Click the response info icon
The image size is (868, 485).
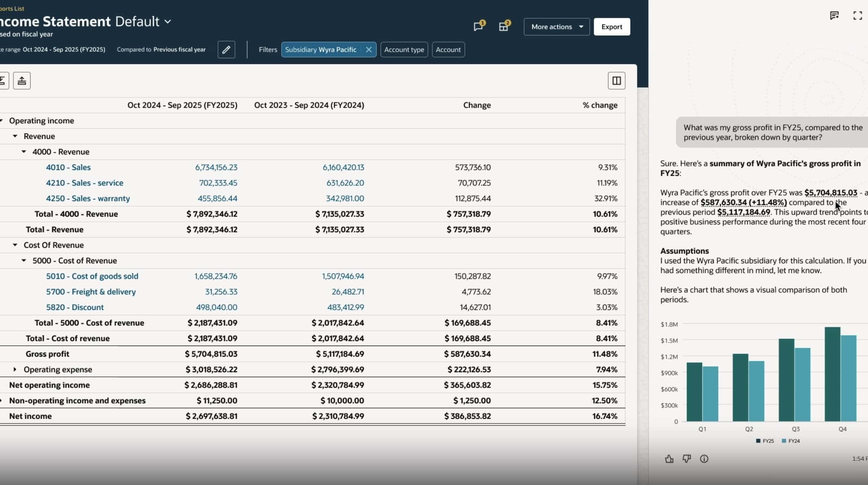[704, 459]
